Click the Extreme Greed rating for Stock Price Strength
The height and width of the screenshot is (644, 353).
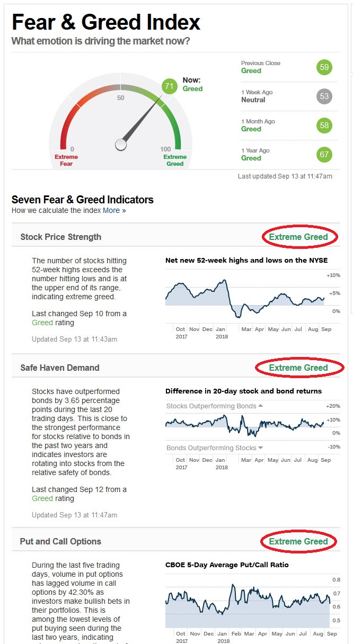298,237
